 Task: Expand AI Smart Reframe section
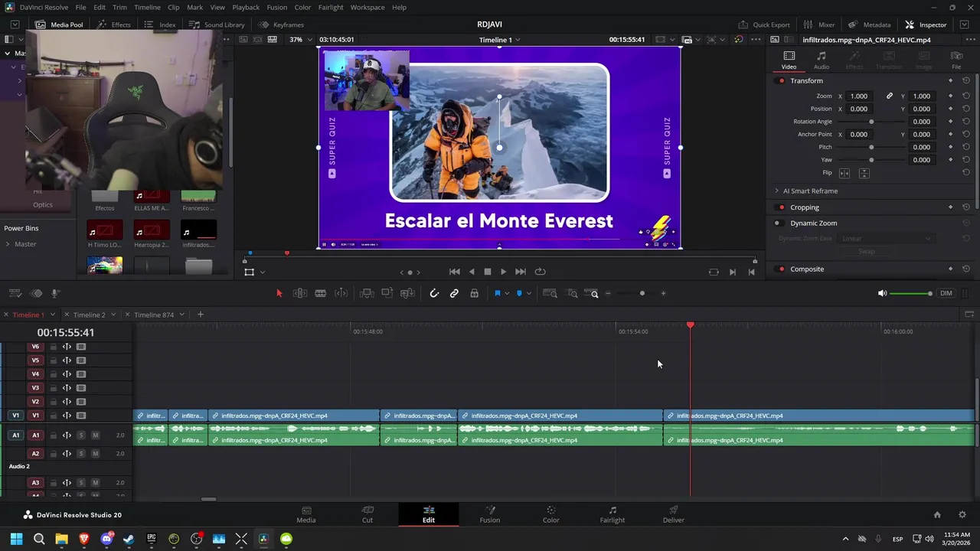pos(776,191)
